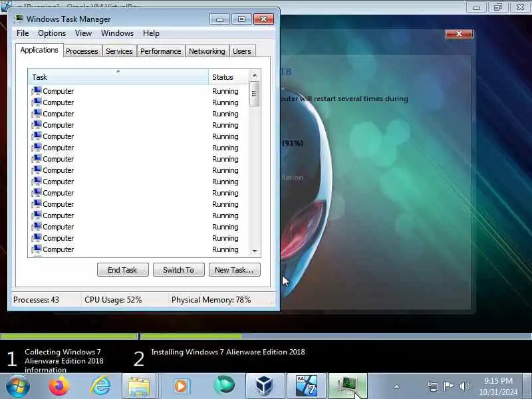Minimize the Windows Task Manager window

click(x=219, y=19)
